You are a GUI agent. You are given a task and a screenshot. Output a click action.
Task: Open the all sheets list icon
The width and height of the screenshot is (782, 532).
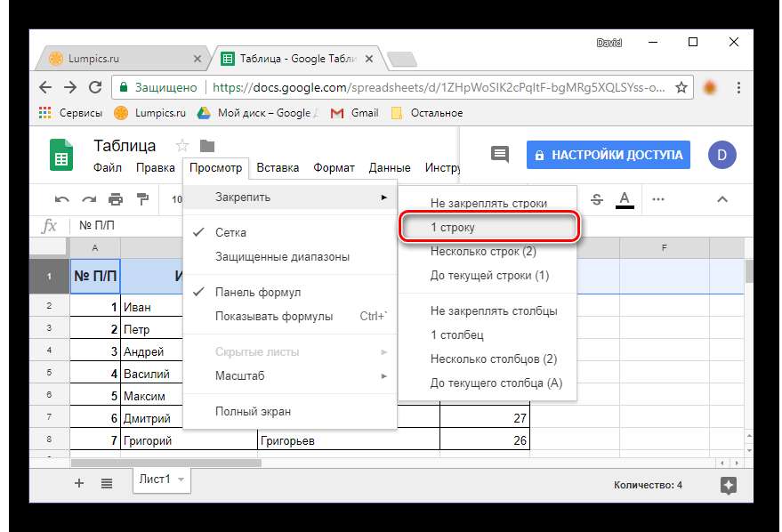[106, 483]
